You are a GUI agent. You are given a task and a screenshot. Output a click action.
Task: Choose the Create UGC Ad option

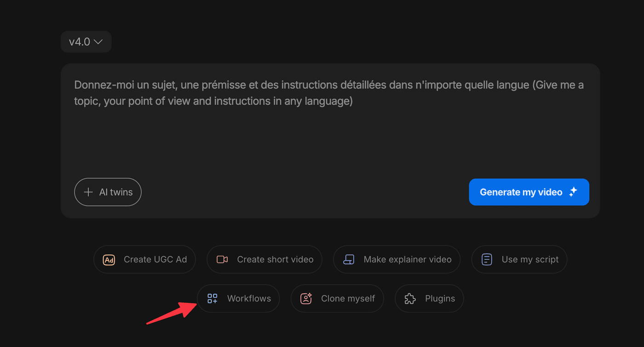point(155,260)
